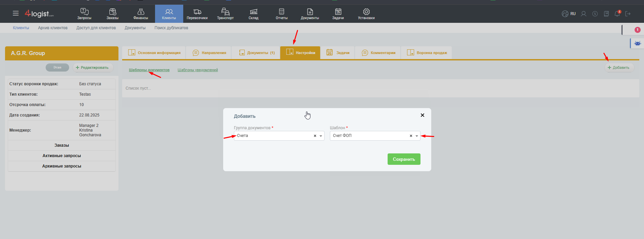Open the user profile icon

tap(584, 14)
